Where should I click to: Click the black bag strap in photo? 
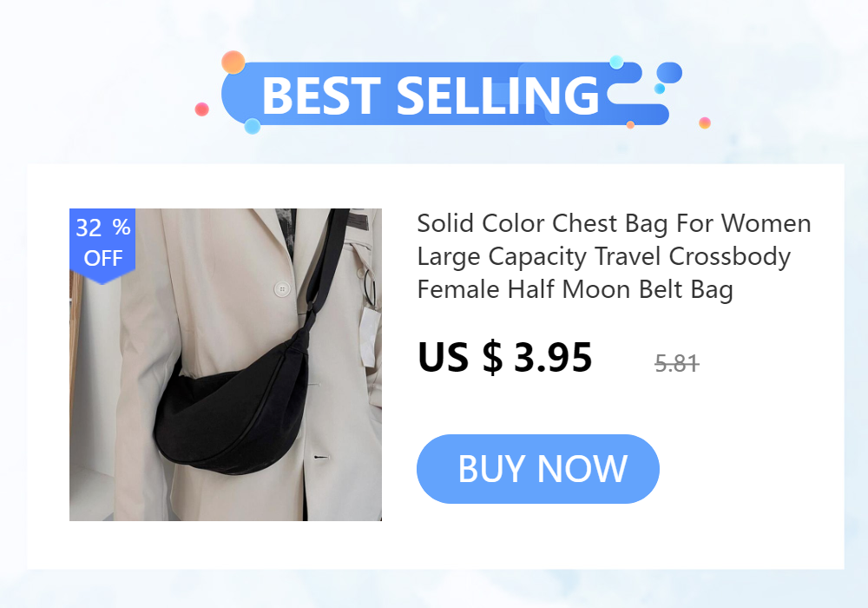pyautogui.click(x=328, y=261)
